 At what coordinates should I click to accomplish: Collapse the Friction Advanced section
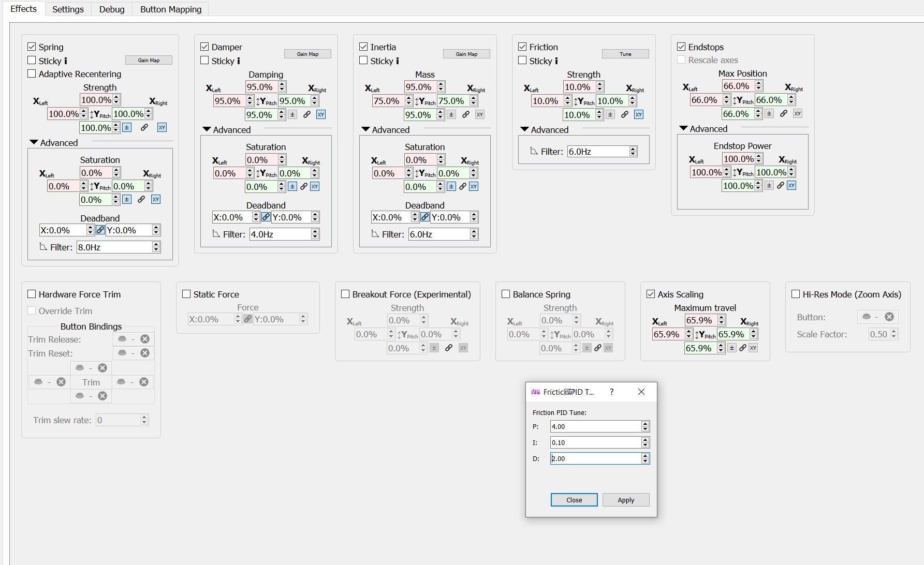coord(525,129)
